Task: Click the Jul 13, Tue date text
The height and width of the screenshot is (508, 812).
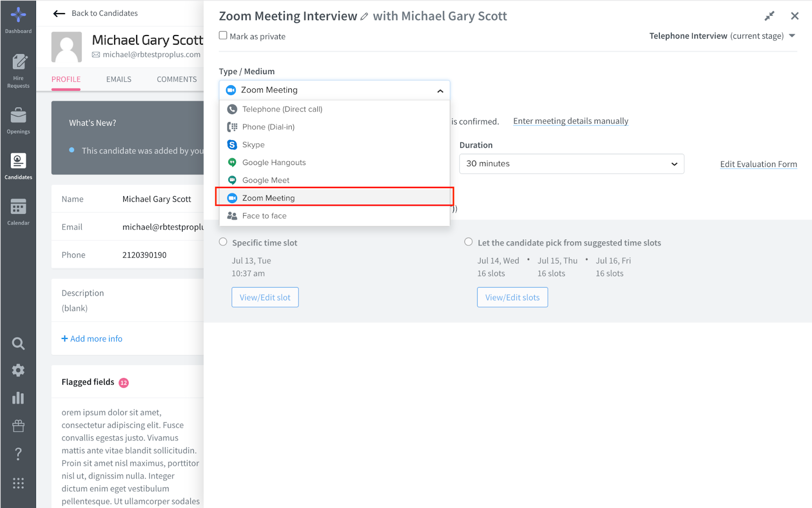Action: (x=251, y=261)
